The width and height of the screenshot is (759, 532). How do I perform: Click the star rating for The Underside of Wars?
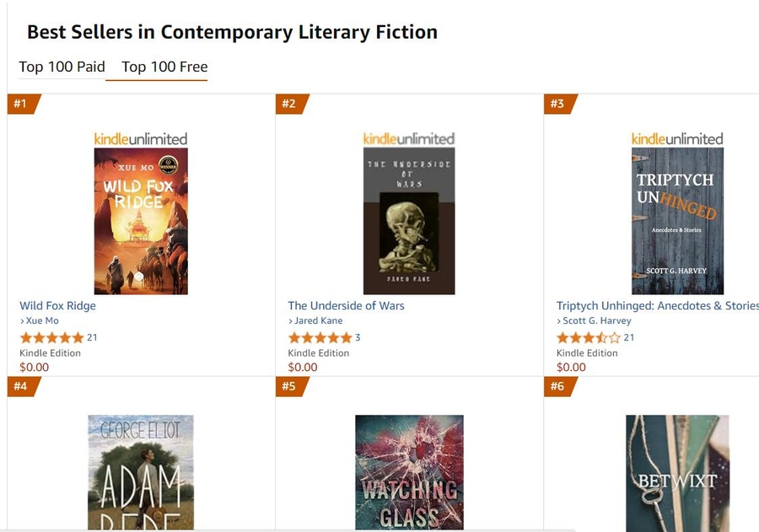pyautogui.click(x=320, y=337)
